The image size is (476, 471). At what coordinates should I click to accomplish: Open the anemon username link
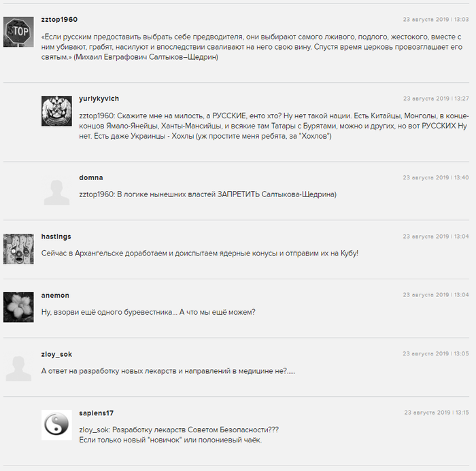click(55, 295)
